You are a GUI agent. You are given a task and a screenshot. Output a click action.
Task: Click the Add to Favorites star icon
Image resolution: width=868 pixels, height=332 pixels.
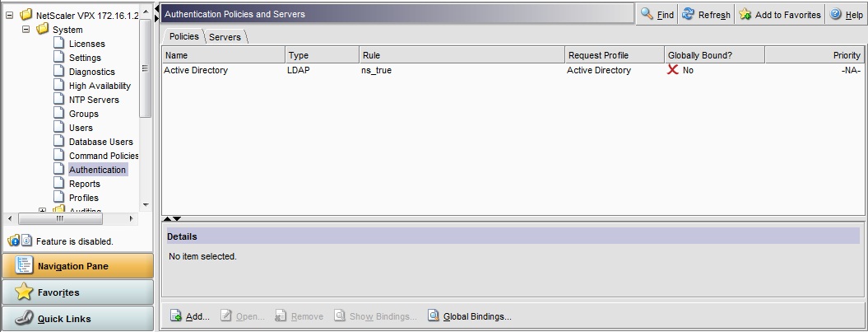point(745,14)
